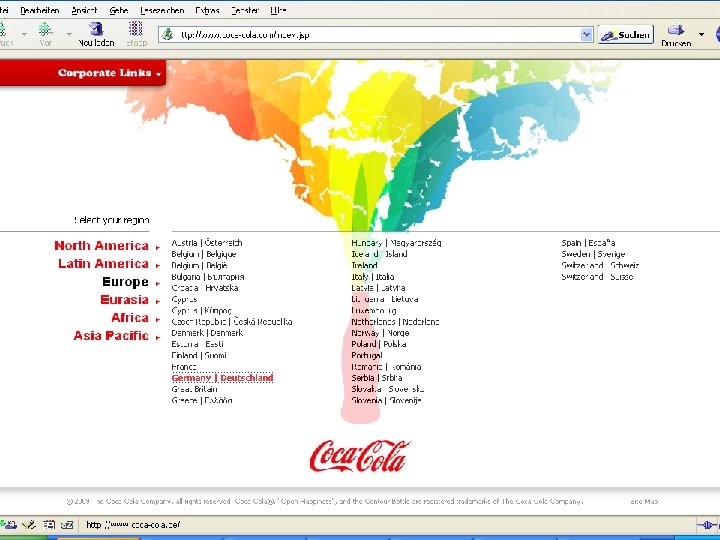Open the Finland | Suomi link
This screenshot has width=720, height=540.
(x=199, y=355)
